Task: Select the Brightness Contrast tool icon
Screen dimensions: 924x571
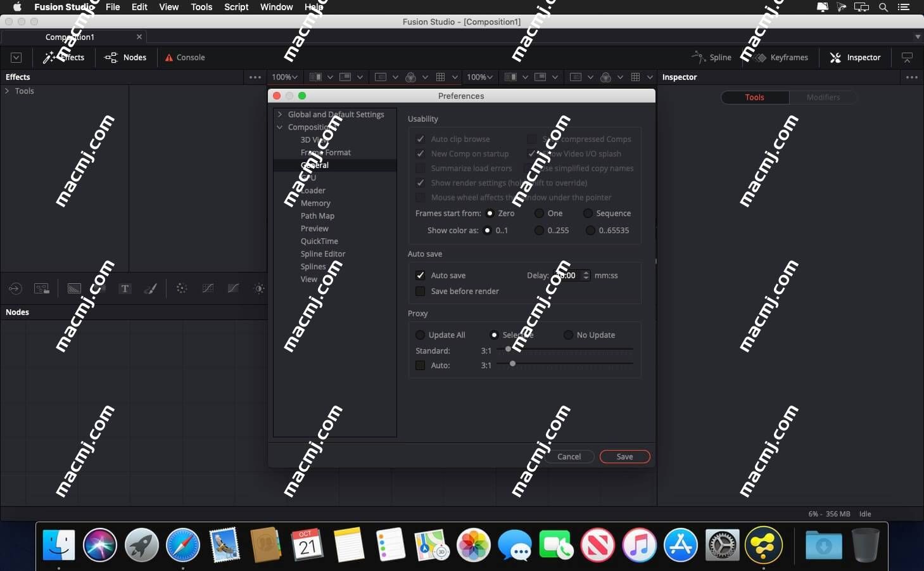Action: click(259, 288)
